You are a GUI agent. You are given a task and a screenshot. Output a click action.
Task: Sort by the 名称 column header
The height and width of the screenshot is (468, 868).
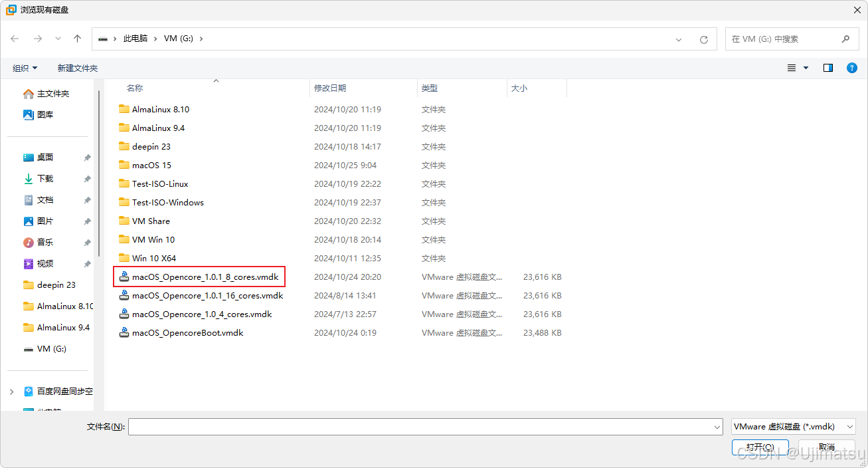[135, 88]
